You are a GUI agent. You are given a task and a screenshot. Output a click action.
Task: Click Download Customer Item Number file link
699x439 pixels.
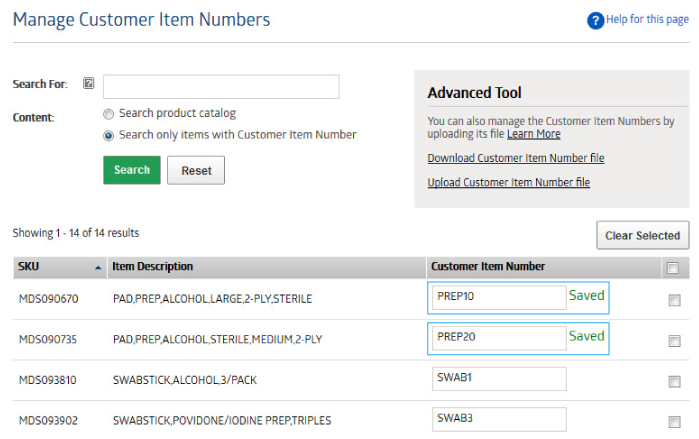(516, 158)
